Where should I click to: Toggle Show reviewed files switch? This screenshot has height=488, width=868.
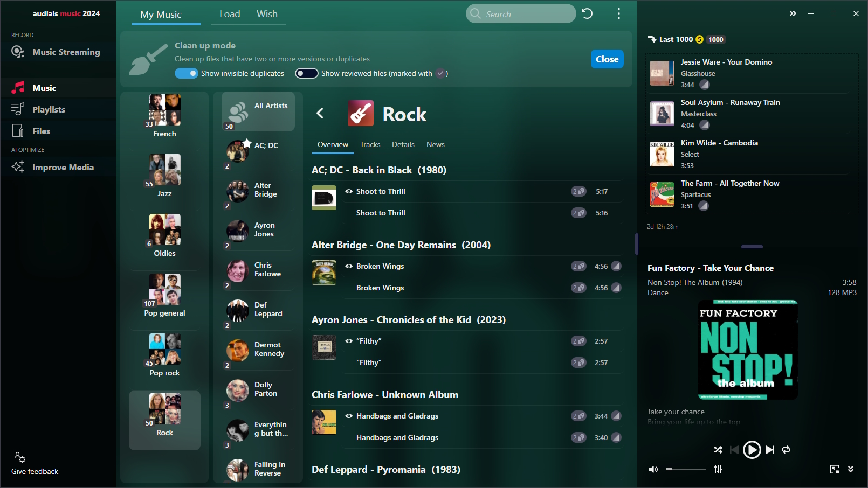click(306, 73)
